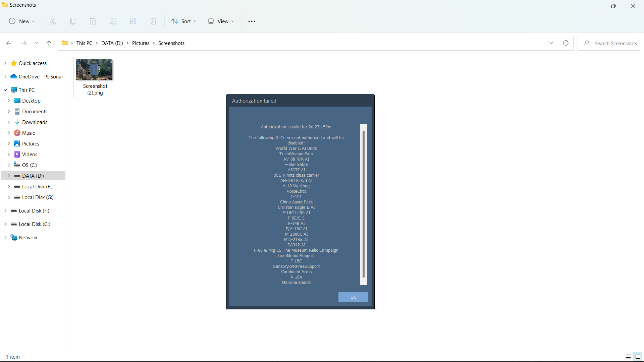644x362 pixels.
Task: Collapse This PC tree node
Action: pos(5,90)
